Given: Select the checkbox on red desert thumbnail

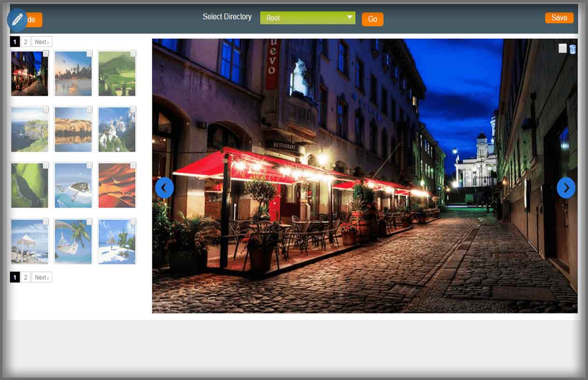Looking at the screenshot, I should 133,166.
